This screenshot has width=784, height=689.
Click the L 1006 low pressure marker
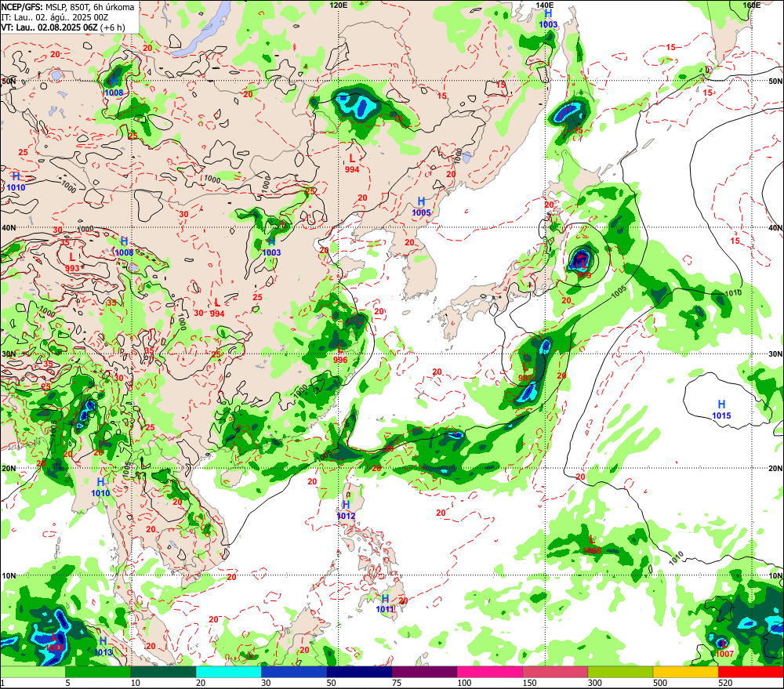point(55,642)
